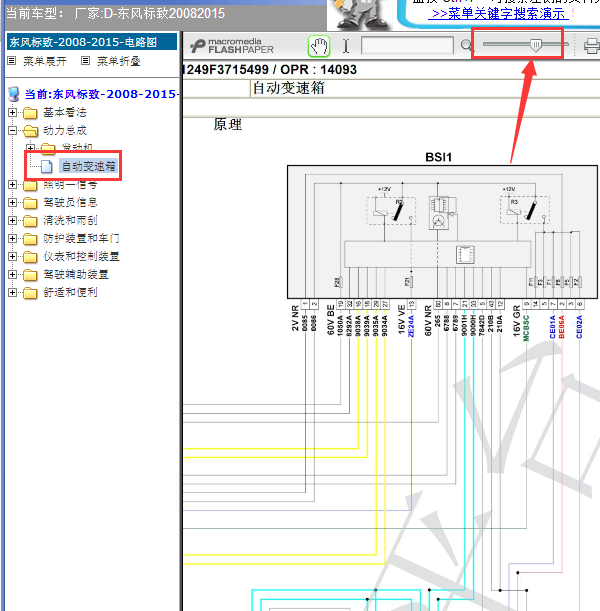Select the hand pan tool
Viewport: 600px width, 611px height.
319,46
